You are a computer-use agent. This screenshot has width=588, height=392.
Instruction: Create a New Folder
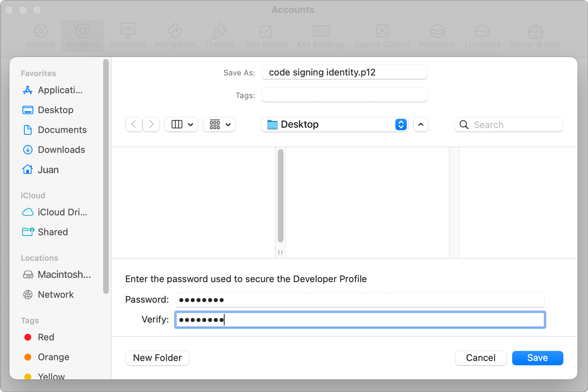[x=157, y=358]
